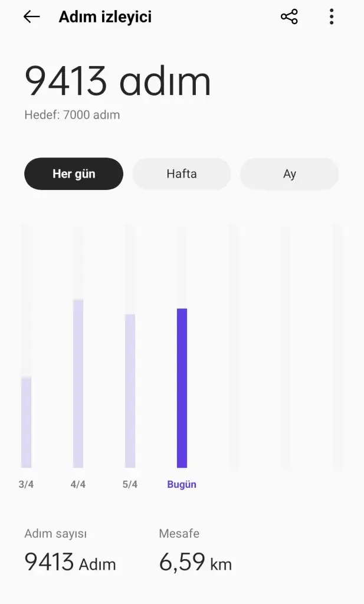Select the first empty bar after Bugün

(234, 347)
